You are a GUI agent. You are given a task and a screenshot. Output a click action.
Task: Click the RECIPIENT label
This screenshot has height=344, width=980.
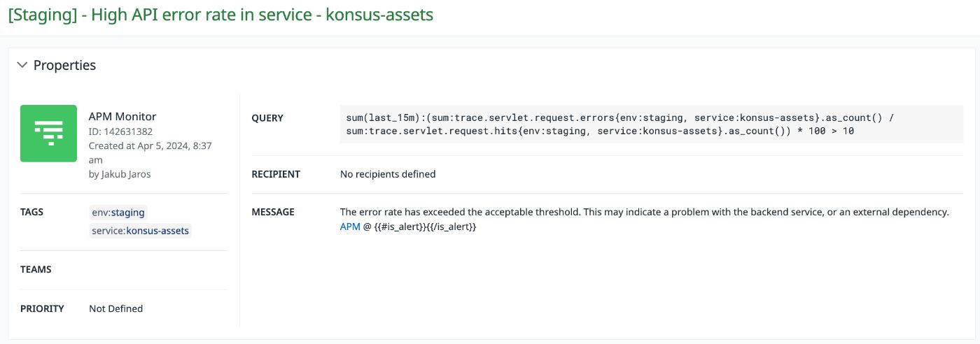(x=276, y=174)
